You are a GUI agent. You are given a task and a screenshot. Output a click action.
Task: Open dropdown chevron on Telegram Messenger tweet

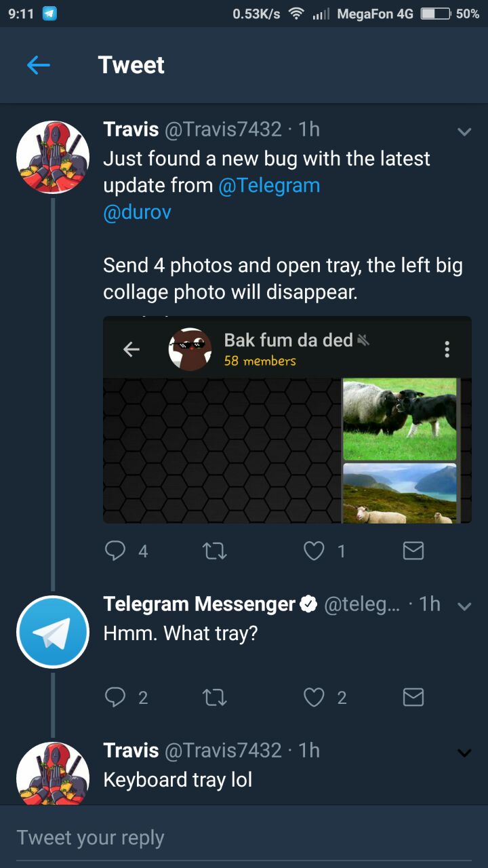coord(464,607)
